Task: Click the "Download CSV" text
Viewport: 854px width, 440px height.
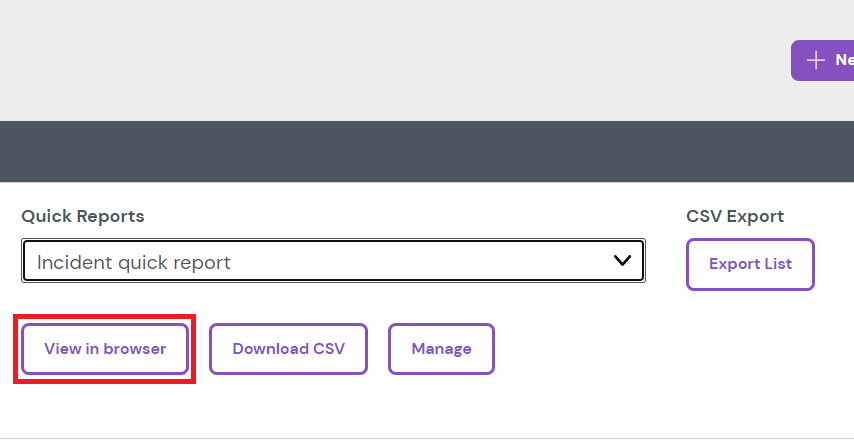Action: coord(288,349)
